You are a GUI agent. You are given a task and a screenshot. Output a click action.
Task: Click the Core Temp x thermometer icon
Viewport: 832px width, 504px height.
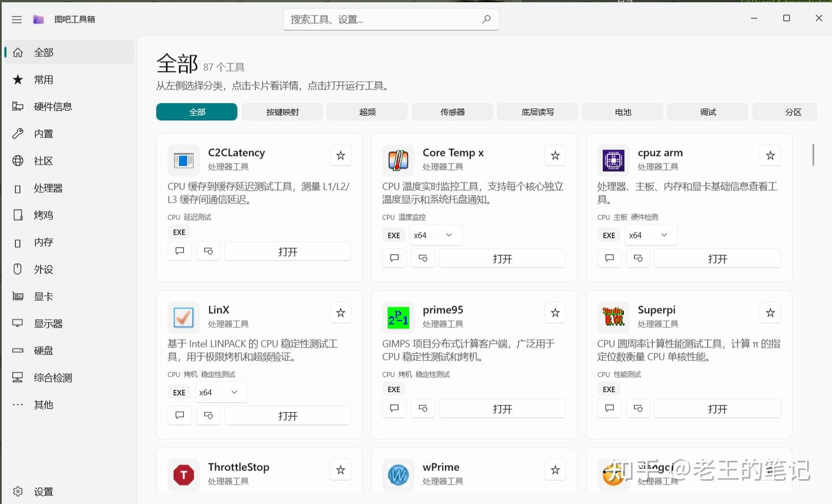398,160
